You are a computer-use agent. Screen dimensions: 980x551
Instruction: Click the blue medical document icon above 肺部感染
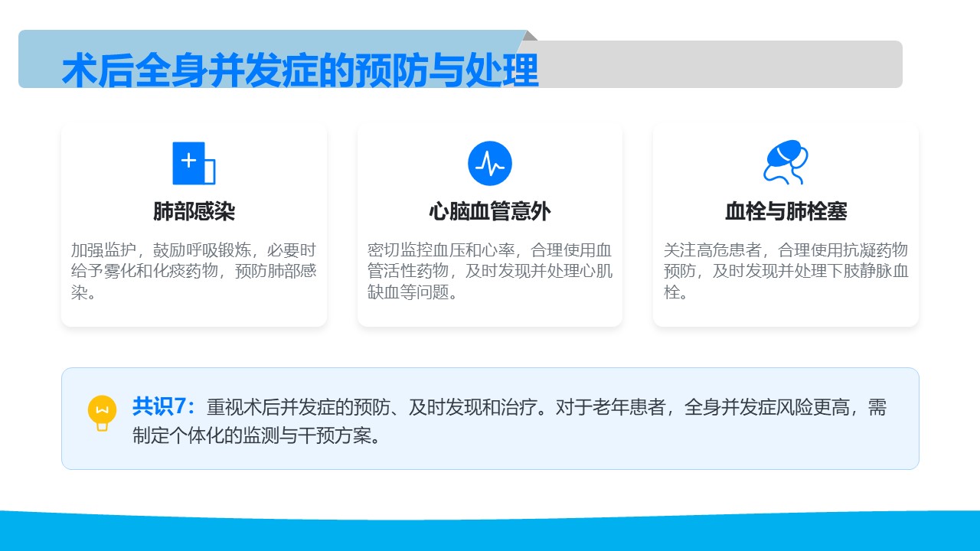[194, 163]
